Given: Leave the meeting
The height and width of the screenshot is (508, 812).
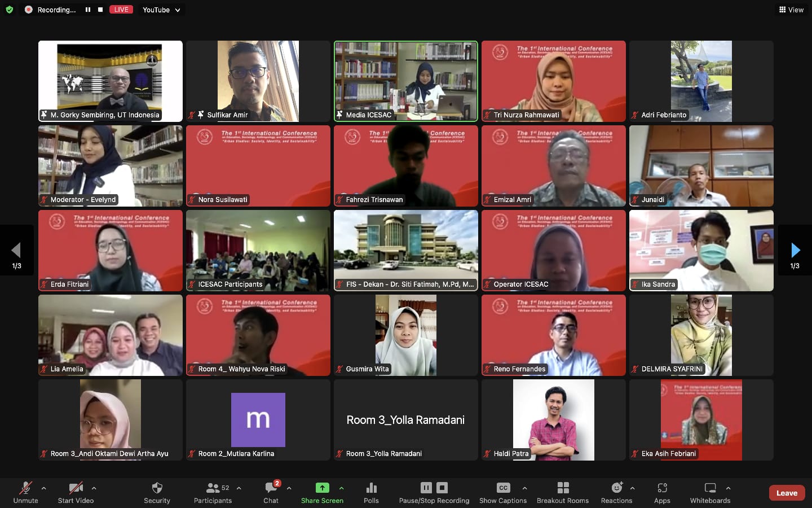Looking at the screenshot, I should pyautogui.click(x=787, y=493).
